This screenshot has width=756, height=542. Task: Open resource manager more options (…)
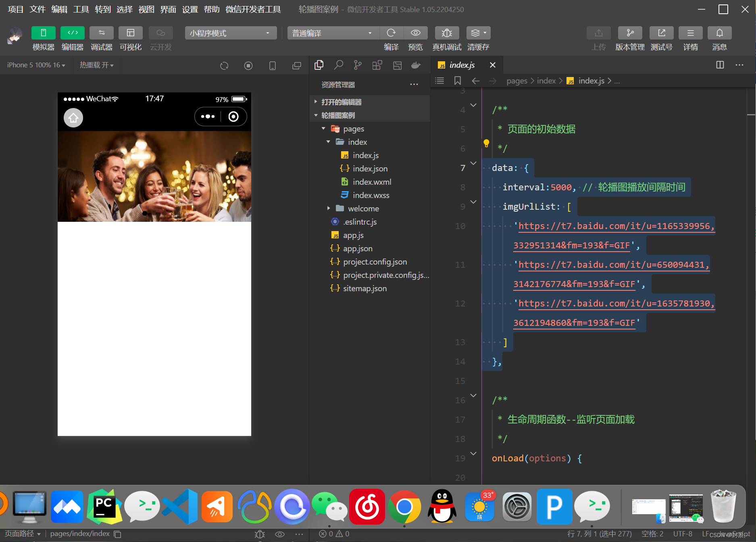click(x=414, y=84)
